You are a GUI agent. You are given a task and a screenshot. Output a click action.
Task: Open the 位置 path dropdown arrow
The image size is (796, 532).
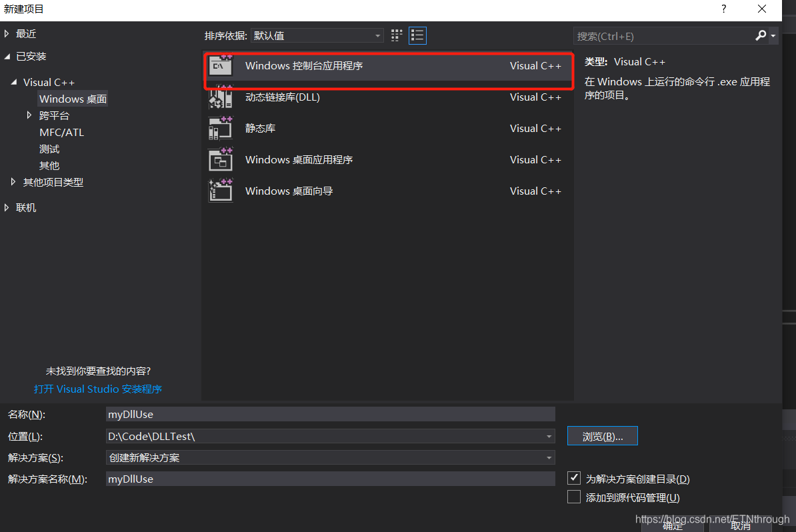click(549, 436)
